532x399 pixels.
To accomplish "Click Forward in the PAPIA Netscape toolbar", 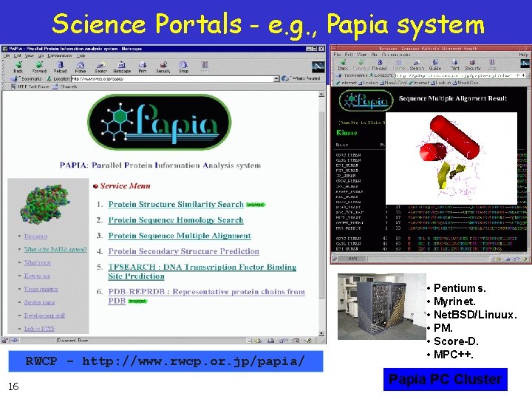I will 39,66.
